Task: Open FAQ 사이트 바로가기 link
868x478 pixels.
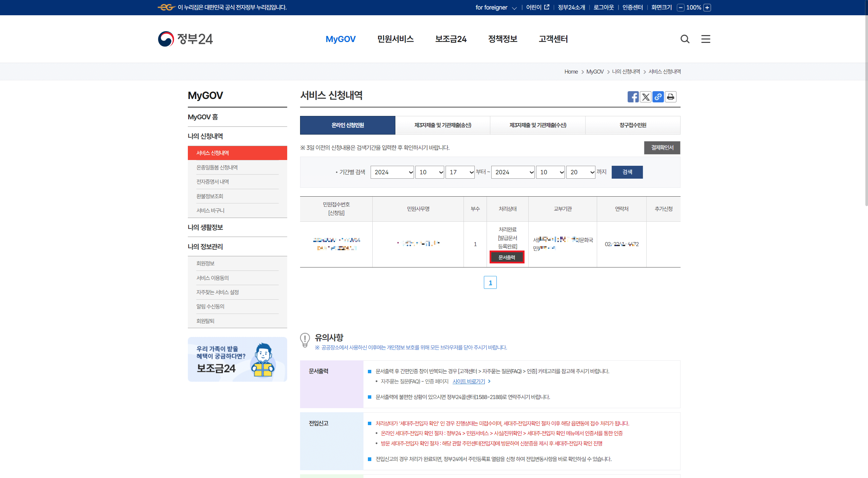Action: click(469, 381)
